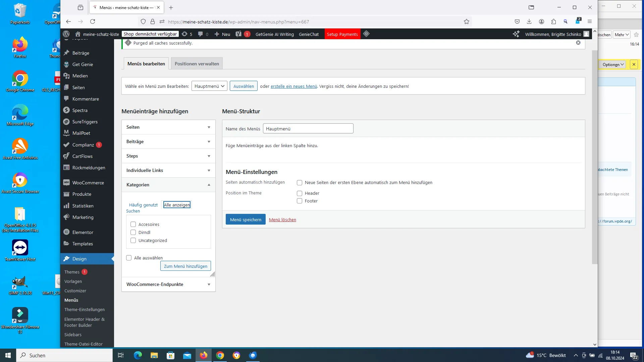The height and width of the screenshot is (362, 644).
Task: Click the Firefox bookmark star icon
Action: click(466, 21)
